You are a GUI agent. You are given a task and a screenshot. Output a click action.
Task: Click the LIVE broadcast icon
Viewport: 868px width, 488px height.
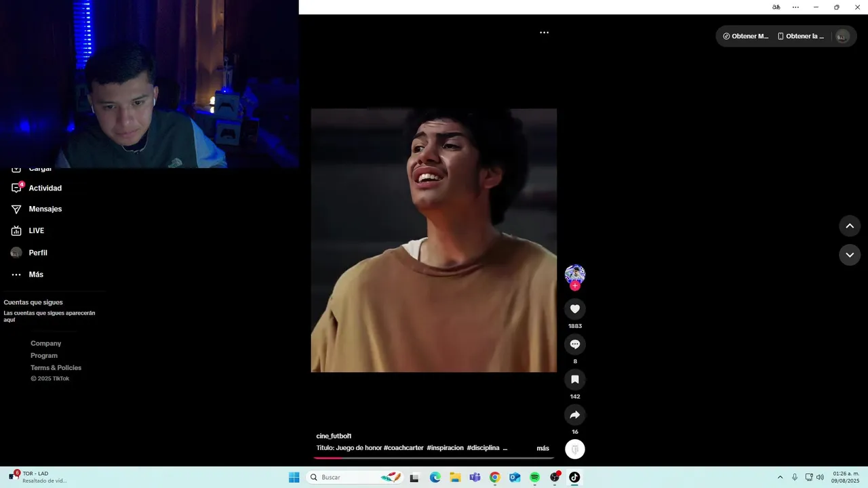(x=16, y=231)
